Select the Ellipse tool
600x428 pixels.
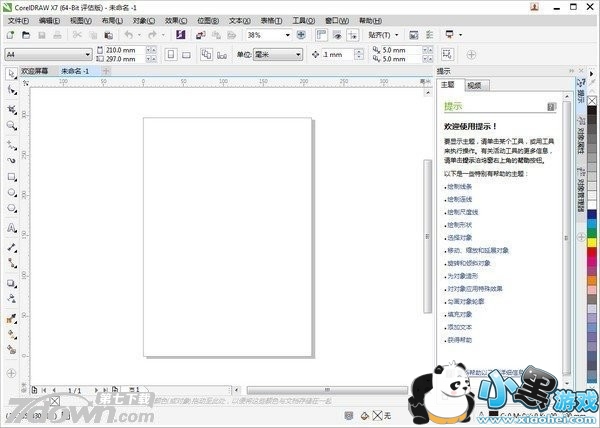[x=11, y=193]
